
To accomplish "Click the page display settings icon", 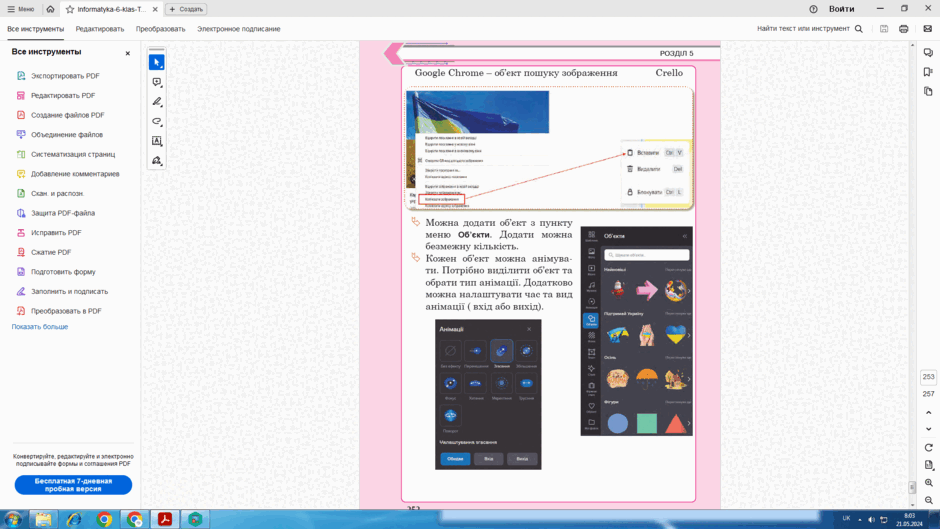I will tap(929, 465).
